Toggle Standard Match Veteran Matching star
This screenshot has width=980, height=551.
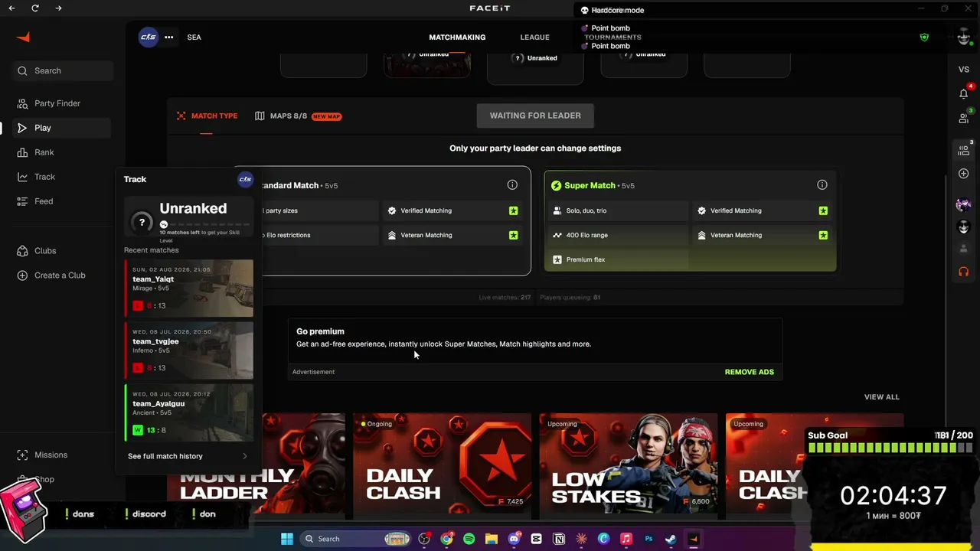[x=513, y=235]
